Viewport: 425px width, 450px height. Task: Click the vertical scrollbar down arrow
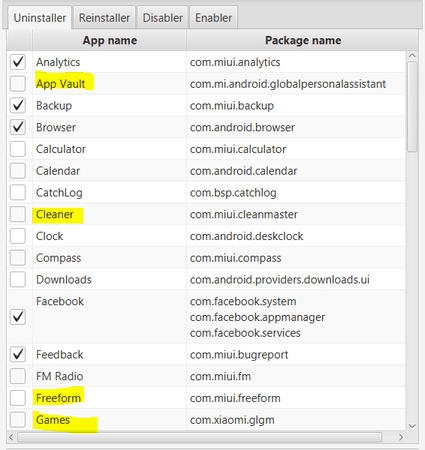click(x=412, y=426)
